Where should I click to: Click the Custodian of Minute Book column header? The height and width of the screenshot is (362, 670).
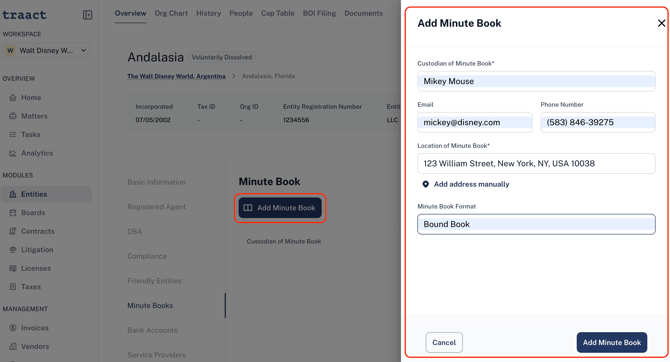coord(284,241)
